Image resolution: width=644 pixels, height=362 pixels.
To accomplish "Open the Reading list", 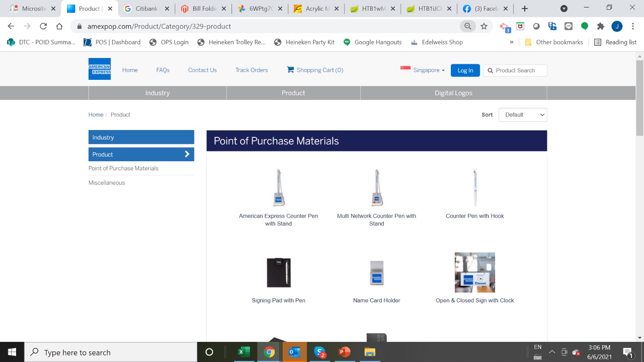I will pos(615,42).
